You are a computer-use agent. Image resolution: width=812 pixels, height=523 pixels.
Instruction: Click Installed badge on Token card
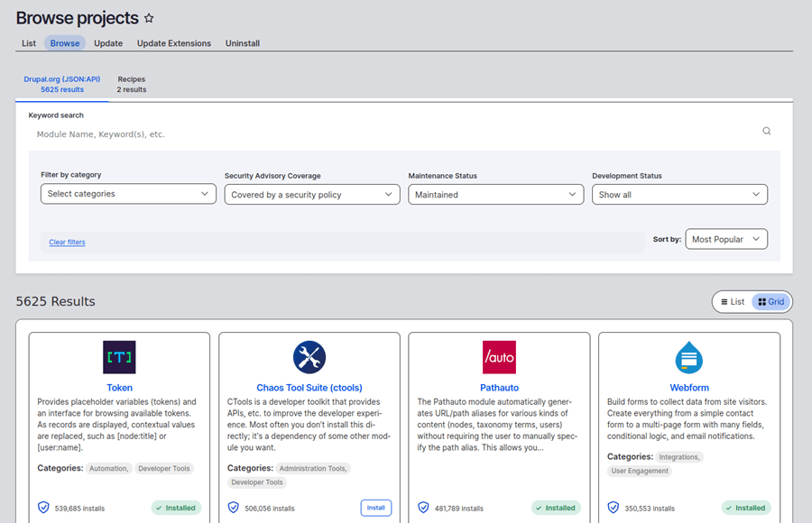pyautogui.click(x=176, y=508)
